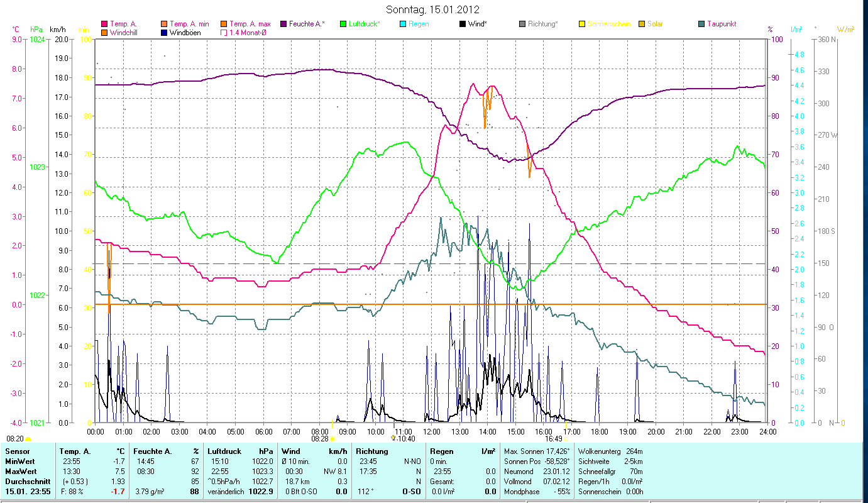Click the black Wind* legend square
Viewport: 868px width, 503px height.
(x=463, y=24)
